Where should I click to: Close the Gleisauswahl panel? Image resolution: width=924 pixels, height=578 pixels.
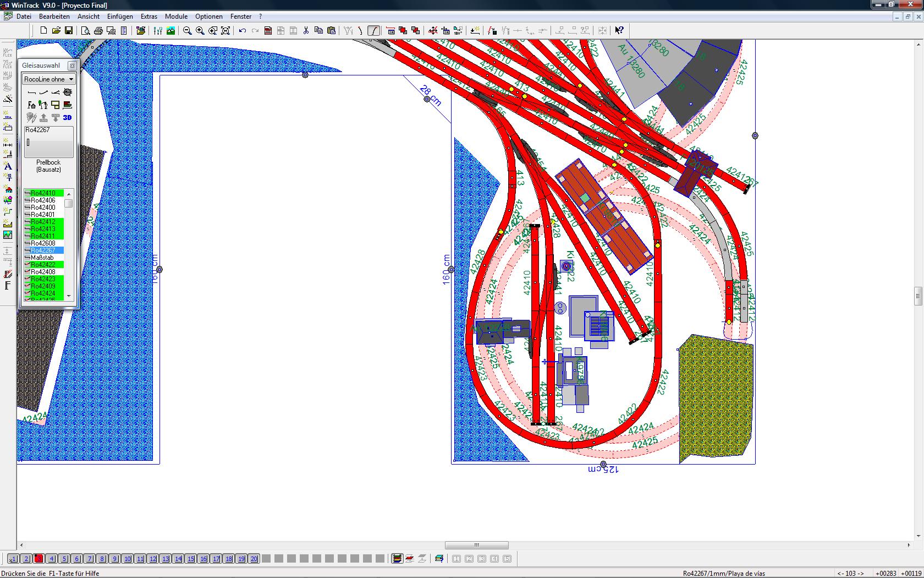click(x=72, y=66)
